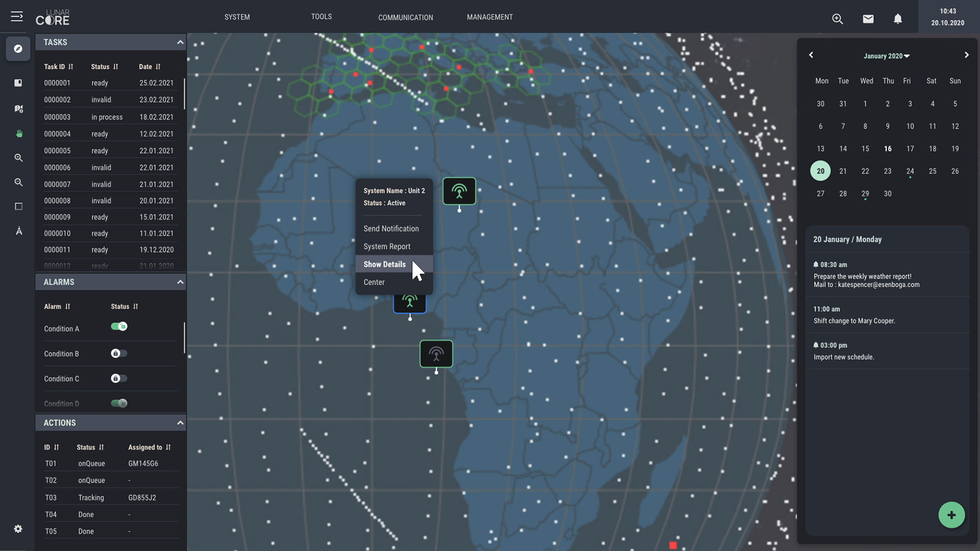Select the compass navigation tool
The image size is (980, 551).
(x=18, y=49)
